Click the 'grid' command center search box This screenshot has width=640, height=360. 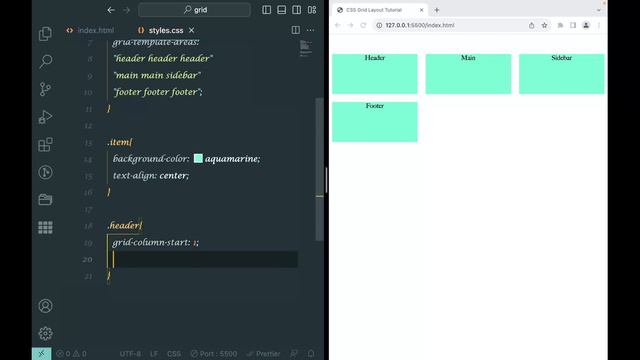(194, 10)
